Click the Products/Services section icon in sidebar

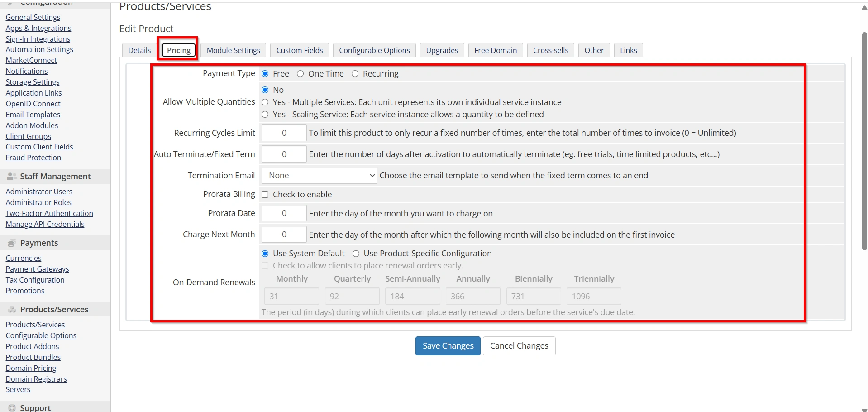pos(12,310)
